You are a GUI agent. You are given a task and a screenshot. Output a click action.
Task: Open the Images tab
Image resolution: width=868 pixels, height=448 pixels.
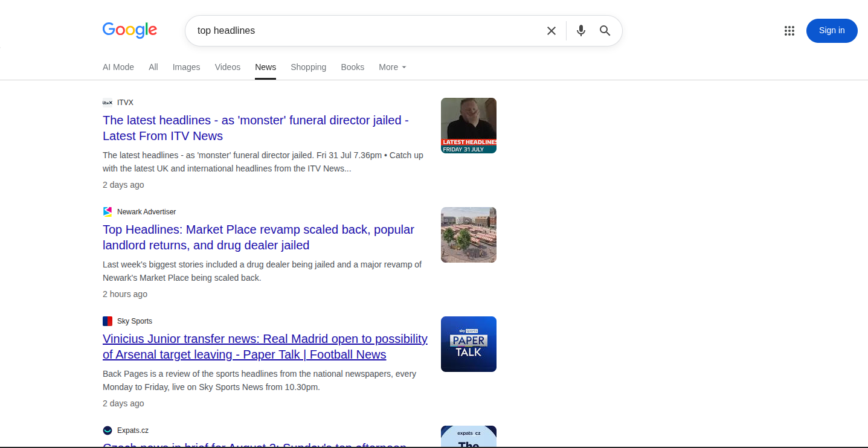coord(186,67)
